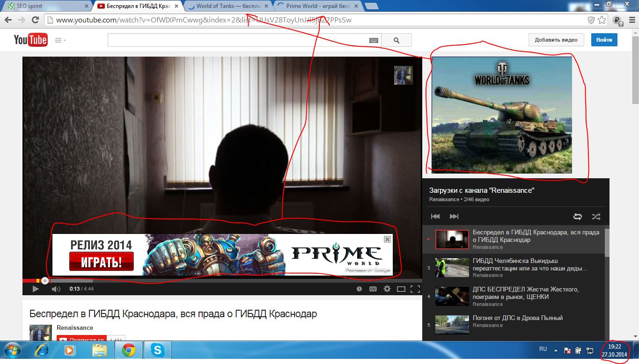Close the Беспредел в ГИБДД YouTube tab
The width and height of the screenshot is (639, 364).
coord(176,7)
